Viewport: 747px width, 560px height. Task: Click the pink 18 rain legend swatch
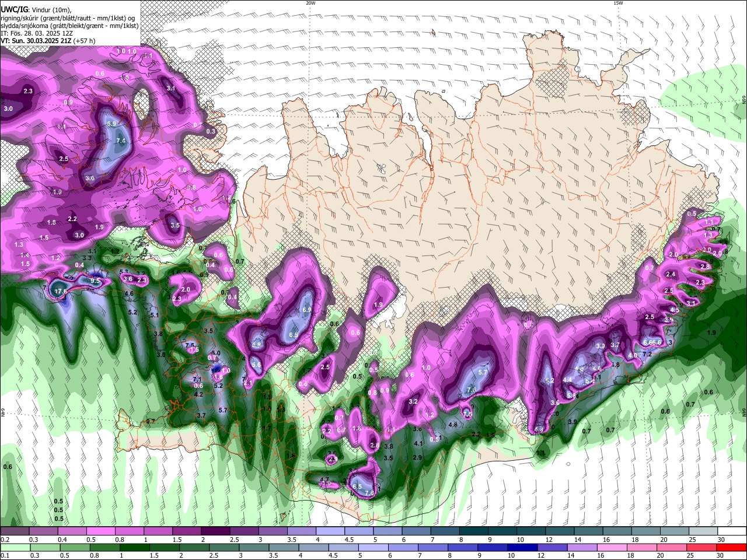[x=642, y=547]
